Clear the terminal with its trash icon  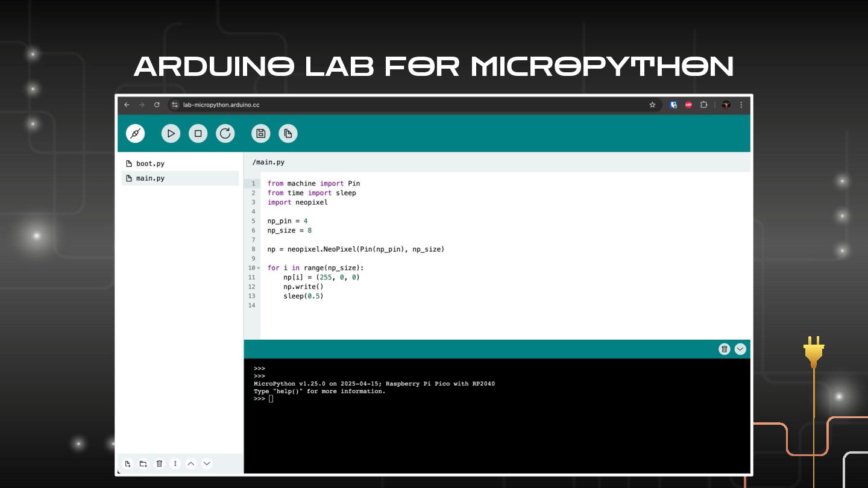725,349
